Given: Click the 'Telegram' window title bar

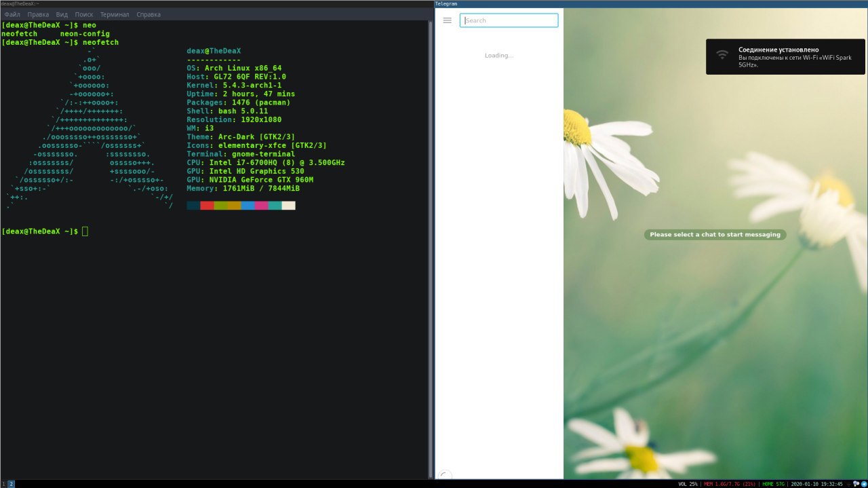Looking at the screenshot, I should pyautogui.click(x=651, y=3).
